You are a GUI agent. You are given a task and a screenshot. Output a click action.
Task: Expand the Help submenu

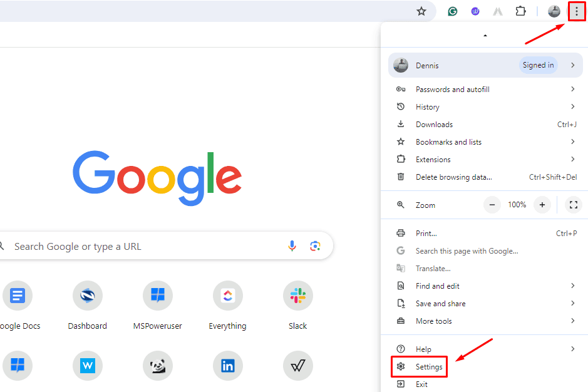coord(485,349)
